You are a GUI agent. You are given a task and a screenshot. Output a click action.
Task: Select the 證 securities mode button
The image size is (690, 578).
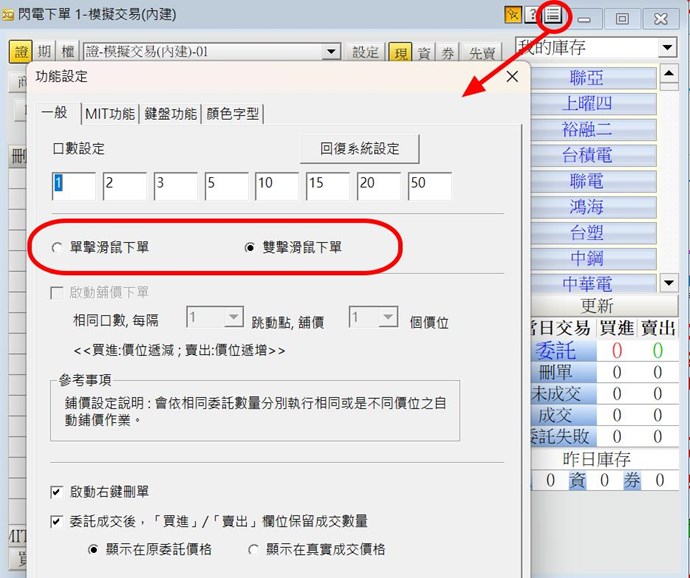click(21, 52)
